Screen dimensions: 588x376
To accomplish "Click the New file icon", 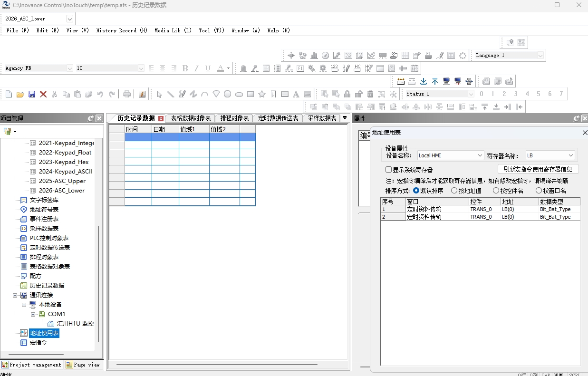I will [x=9, y=94].
